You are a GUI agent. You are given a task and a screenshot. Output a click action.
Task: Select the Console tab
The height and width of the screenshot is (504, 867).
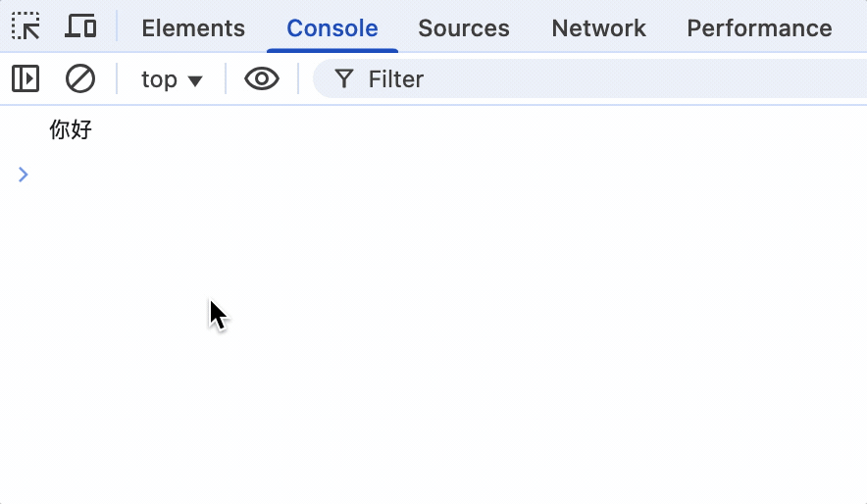tap(332, 28)
